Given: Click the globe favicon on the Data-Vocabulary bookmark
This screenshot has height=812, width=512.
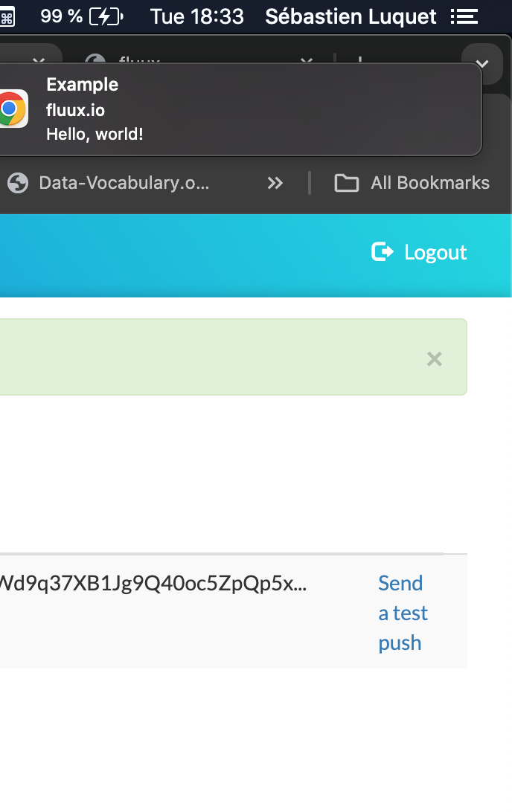Looking at the screenshot, I should 18,183.
